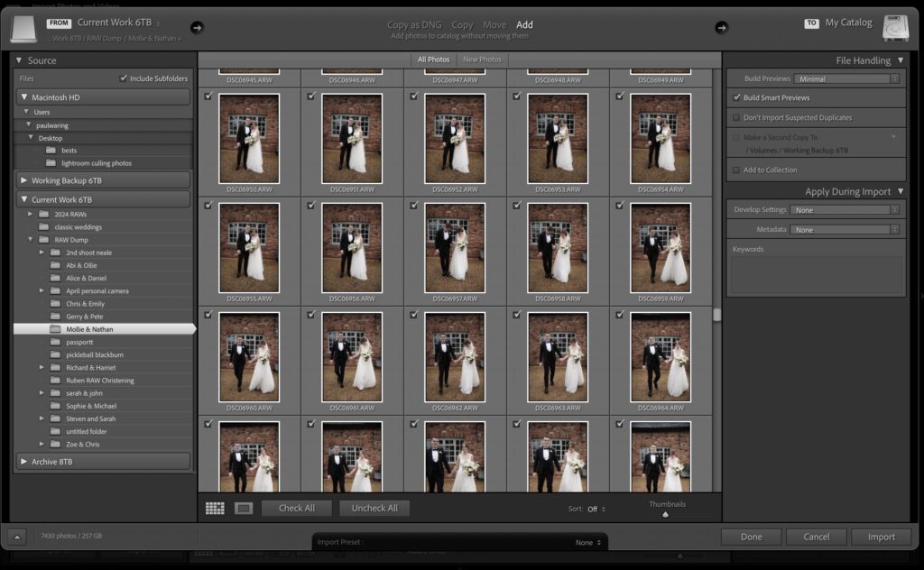Select the Grid view icon
Viewport: 924px width, 570px height.
[x=215, y=508]
